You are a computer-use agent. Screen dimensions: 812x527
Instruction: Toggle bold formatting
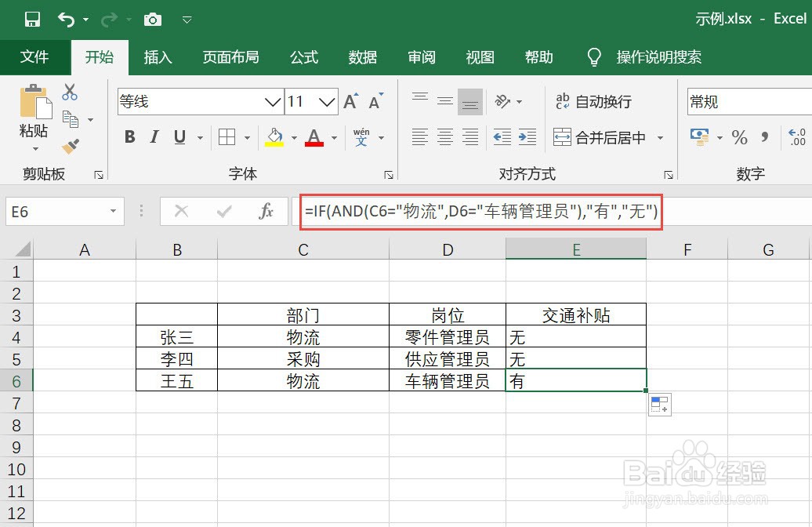(129, 136)
